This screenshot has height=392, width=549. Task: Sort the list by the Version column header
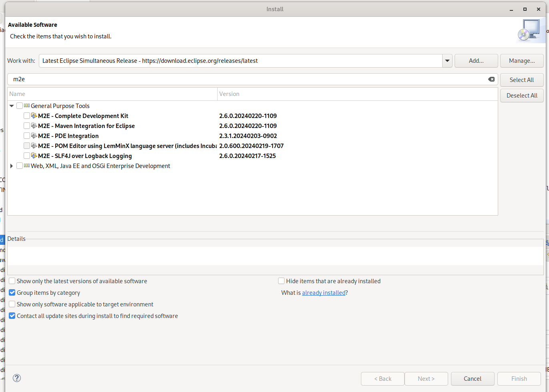[x=357, y=94]
